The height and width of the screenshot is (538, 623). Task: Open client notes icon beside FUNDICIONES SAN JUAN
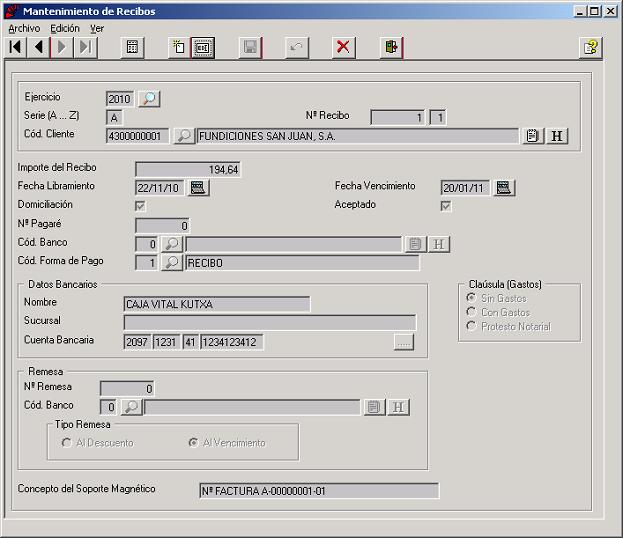point(532,136)
